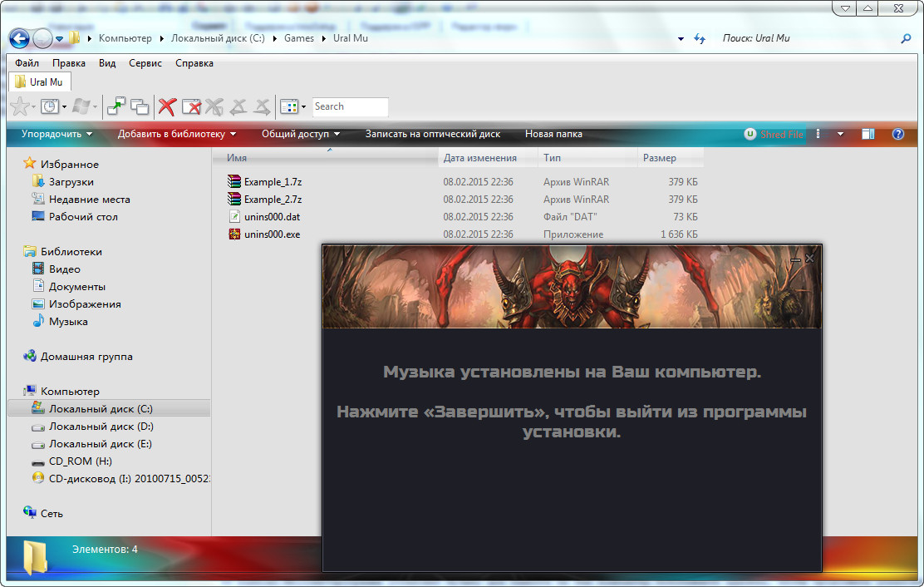The image size is (924, 587).
Task: Click the magnifier icon in search box
Action: (906, 39)
